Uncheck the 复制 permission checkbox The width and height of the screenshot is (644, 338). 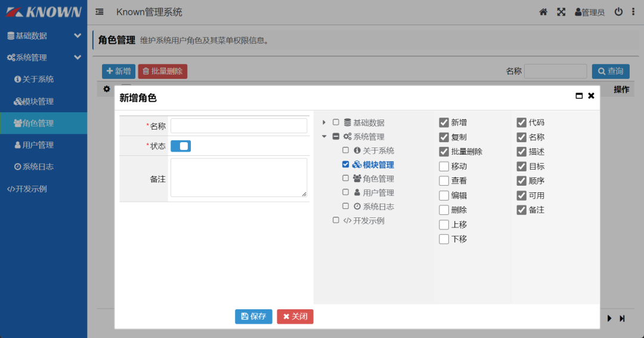[x=444, y=137]
